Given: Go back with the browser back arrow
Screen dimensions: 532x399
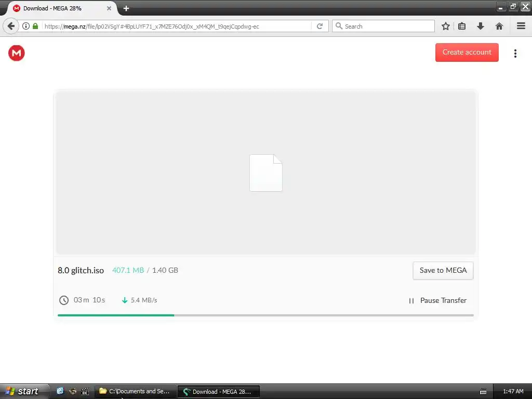Looking at the screenshot, I should 11,26.
